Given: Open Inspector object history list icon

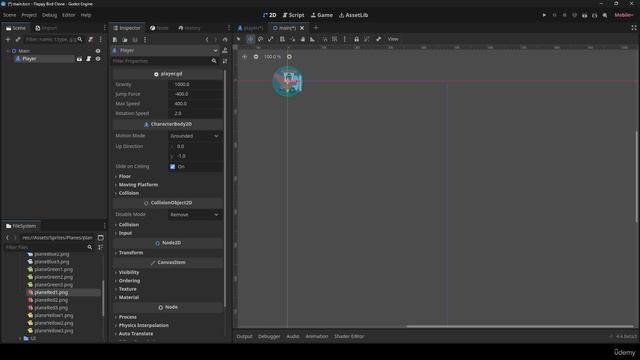Looking at the screenshot, I should [225, 40].
